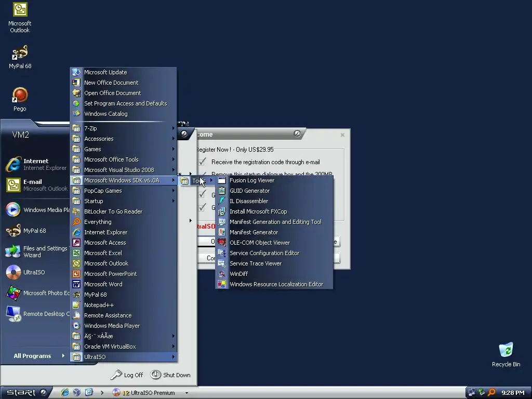Open Windows Resource Localization Editor

[x=274, y=284]
